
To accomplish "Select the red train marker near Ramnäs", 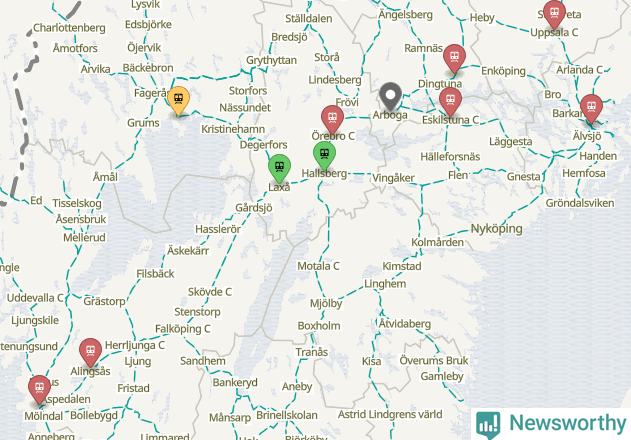I will (x=454, y=58).
